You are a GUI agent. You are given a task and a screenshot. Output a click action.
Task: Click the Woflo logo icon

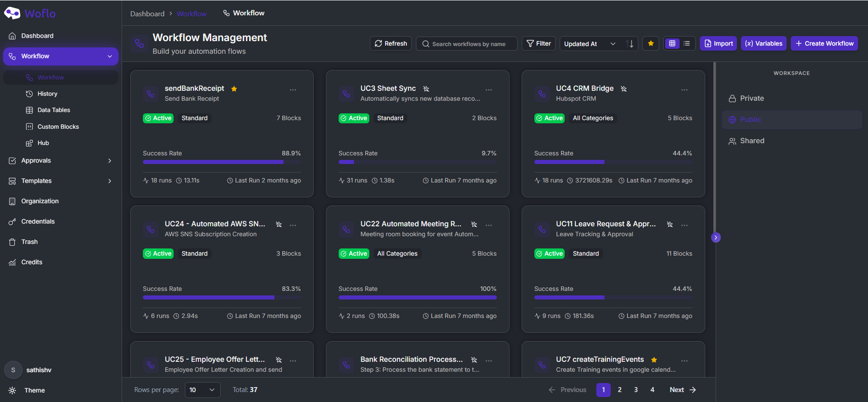tap(12, 13)
